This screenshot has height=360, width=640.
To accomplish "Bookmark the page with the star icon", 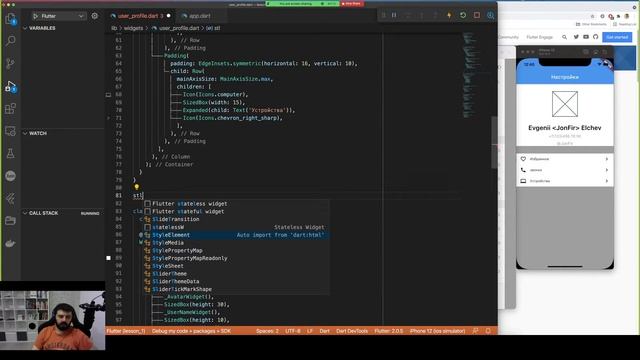I will (x=593, y=16).
